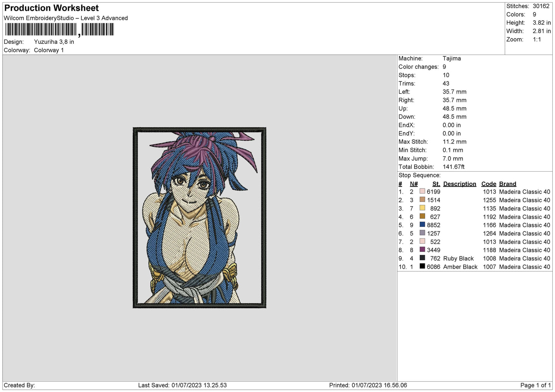555x392 pixels.
Task: Pick the purple swatch in the 3449-stitch row
Action: tap(422, 250)
